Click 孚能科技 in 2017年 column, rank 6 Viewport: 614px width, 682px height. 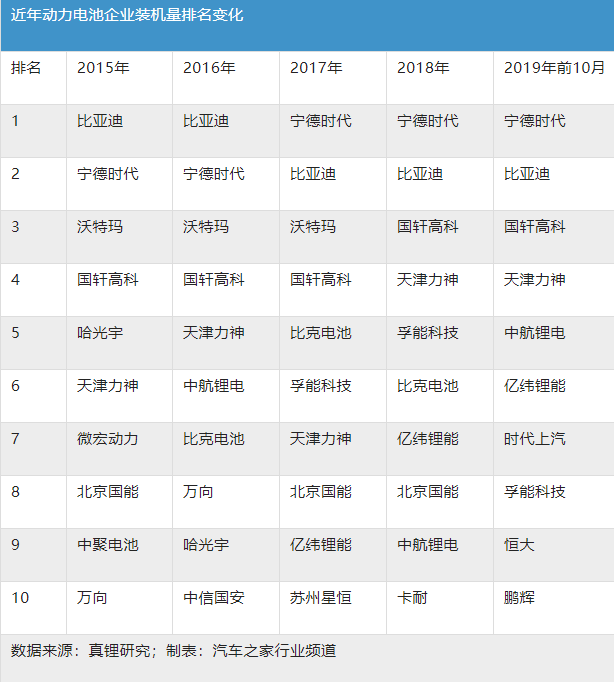pyautogui.click(x=321, y=386)
